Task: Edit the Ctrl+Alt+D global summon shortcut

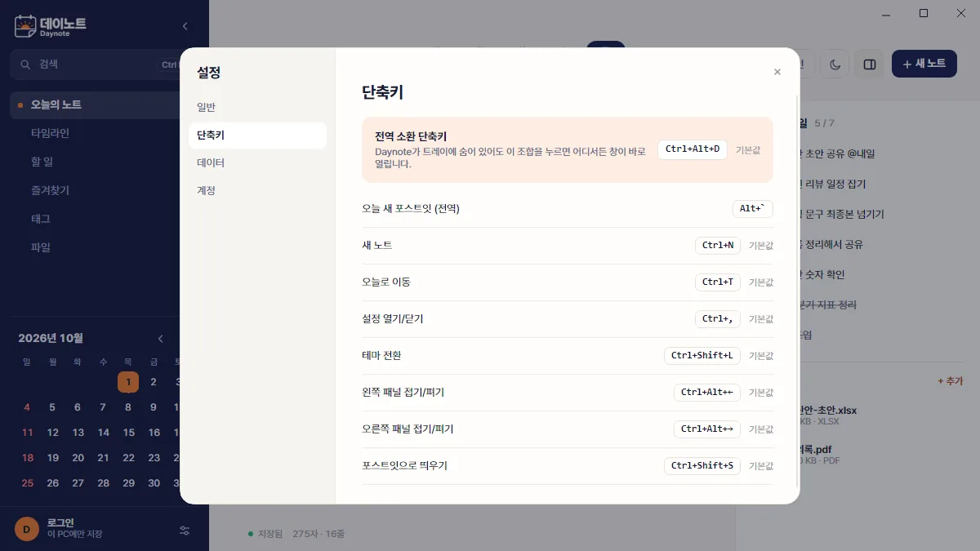Action: click(x=693, y=149)
